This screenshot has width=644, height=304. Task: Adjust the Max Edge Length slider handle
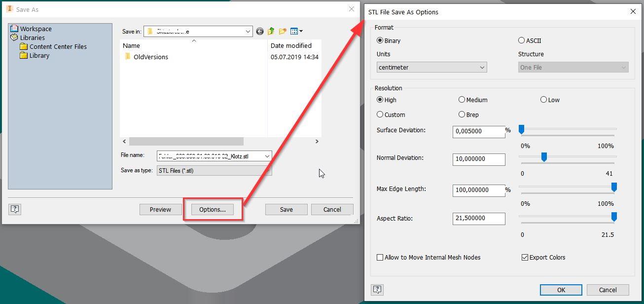tap(614, 187)
